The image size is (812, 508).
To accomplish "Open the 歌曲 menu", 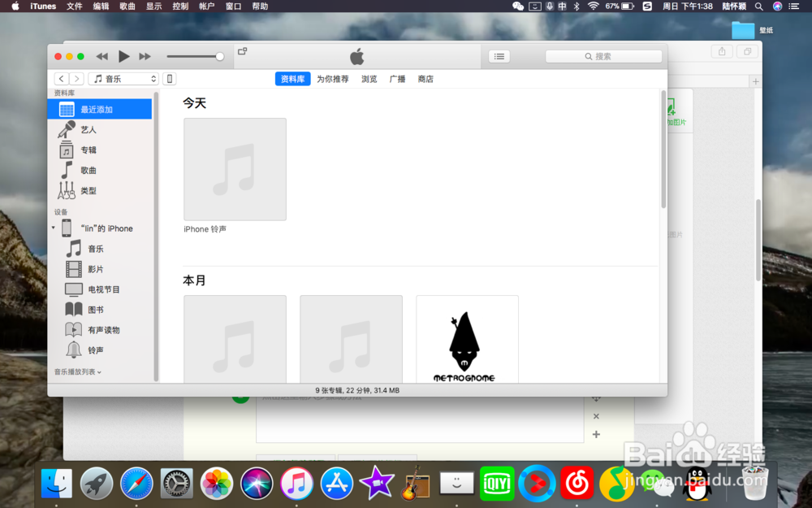I will coord(127,7).
